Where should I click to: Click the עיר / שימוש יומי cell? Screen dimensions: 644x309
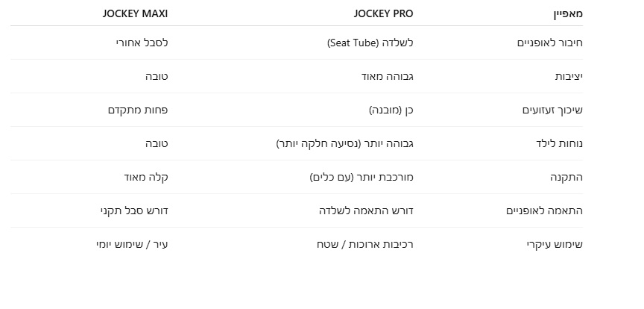pos(132,244)
